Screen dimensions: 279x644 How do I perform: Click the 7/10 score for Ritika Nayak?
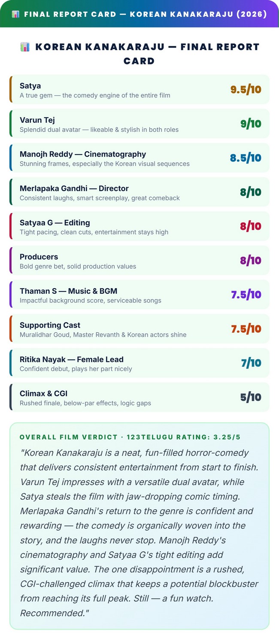(x=251, y=363)
